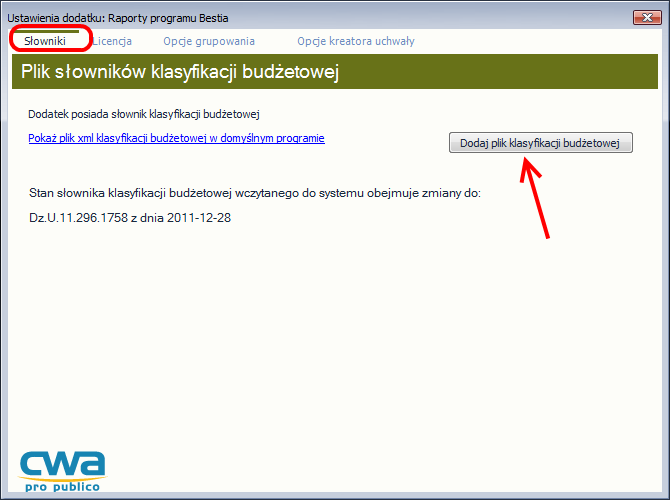670x500 pixels.
Task: Open the Licencja tab
Action: coord(112,41)
